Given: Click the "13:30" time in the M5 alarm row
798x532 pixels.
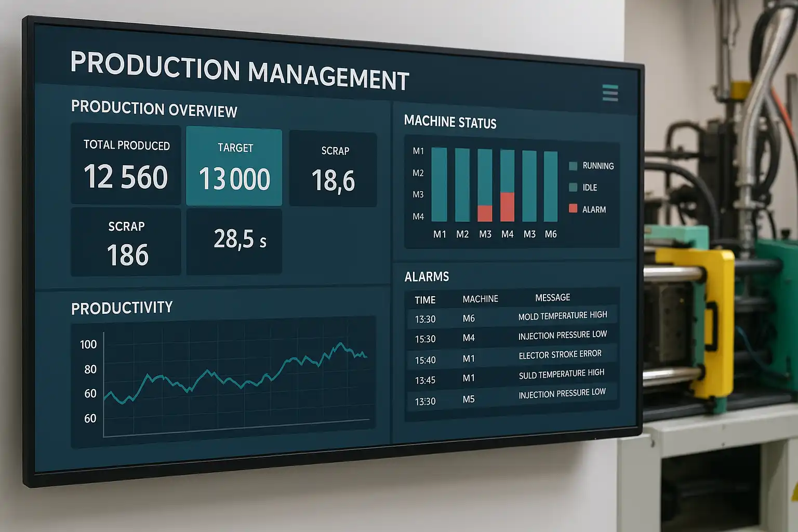Looking at the screenshot, I should click(425, 401).
